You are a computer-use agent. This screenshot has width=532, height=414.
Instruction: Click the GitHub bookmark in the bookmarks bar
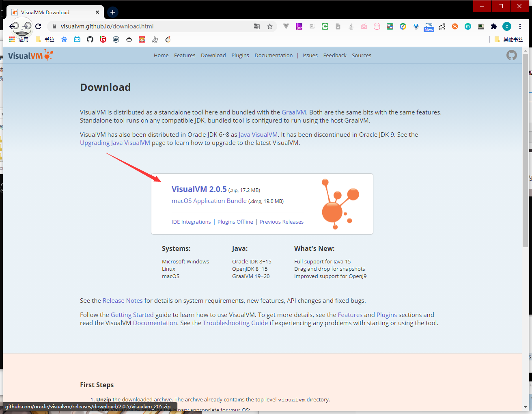[90, 39]
